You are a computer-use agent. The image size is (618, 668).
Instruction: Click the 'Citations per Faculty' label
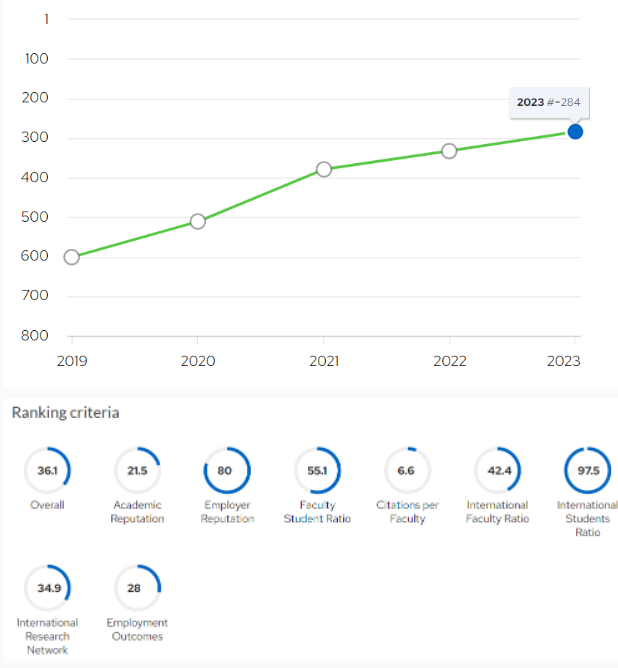click(407, 512)
